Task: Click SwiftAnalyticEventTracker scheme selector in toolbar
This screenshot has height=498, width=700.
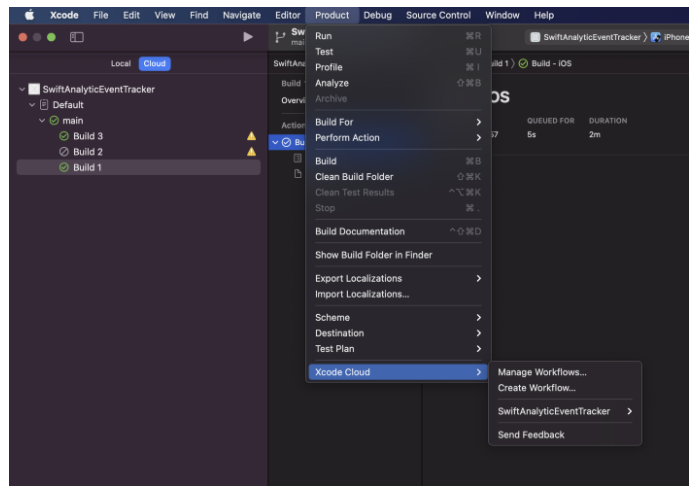Action: coord(592,37)
